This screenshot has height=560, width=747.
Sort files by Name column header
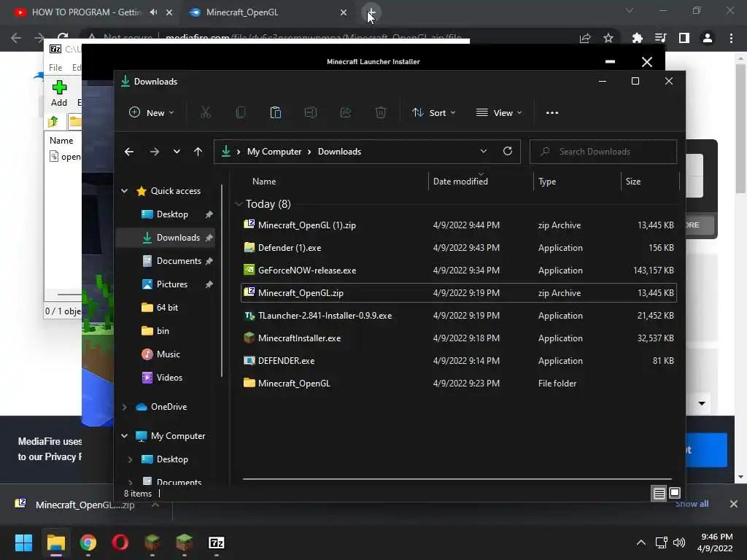(x=264, y=182)
